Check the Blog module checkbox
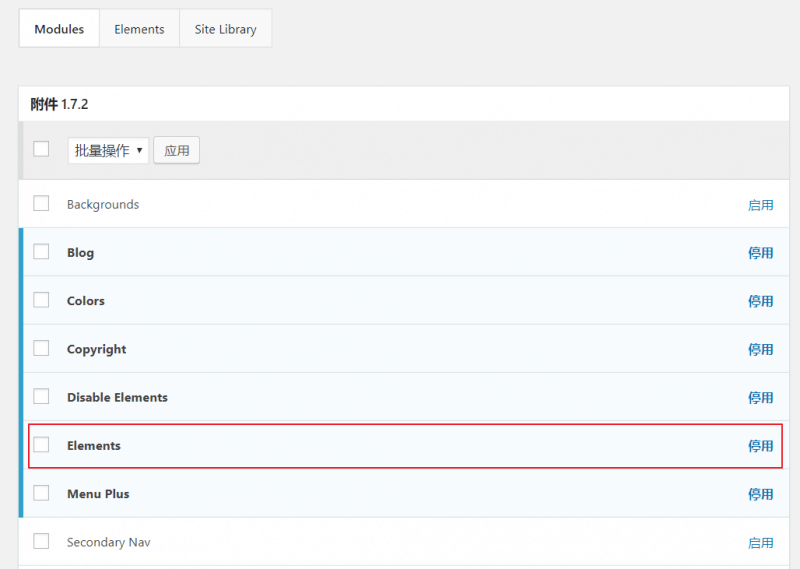The height and width of the screenshot is (569, 800). coord(41,252)
